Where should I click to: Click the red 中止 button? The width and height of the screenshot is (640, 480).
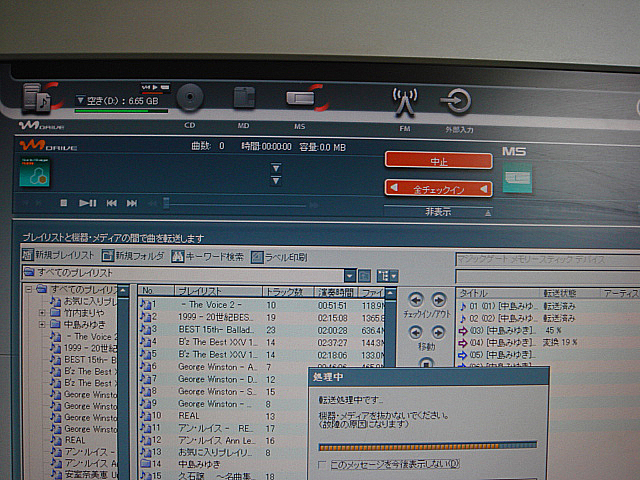point(439,161)
